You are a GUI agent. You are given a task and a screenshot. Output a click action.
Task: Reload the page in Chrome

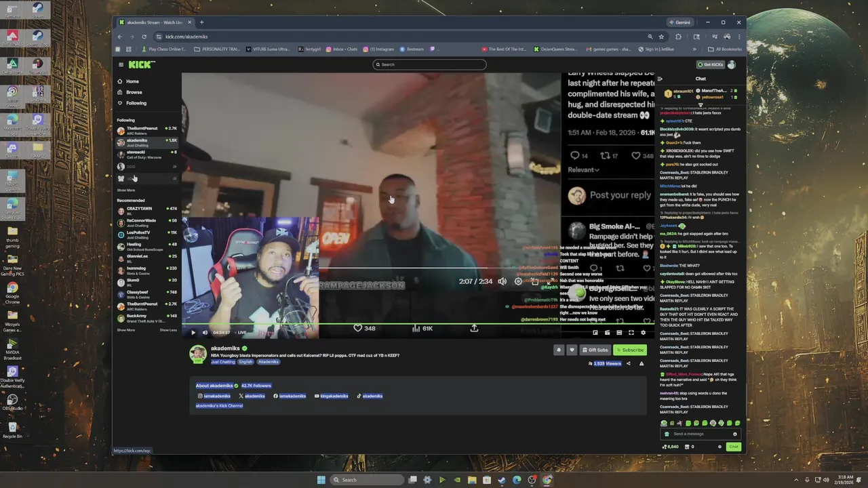(x=144, y=37)
